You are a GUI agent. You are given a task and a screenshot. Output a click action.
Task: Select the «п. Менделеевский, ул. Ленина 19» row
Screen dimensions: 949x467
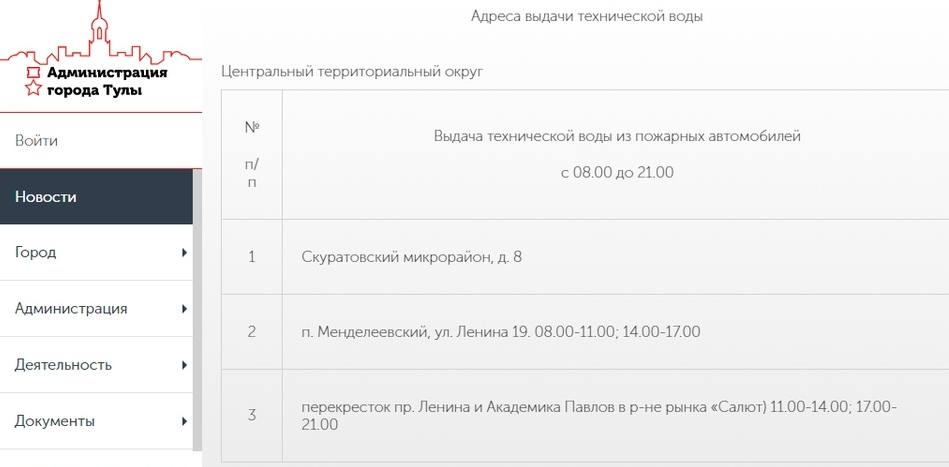(500, 332)
